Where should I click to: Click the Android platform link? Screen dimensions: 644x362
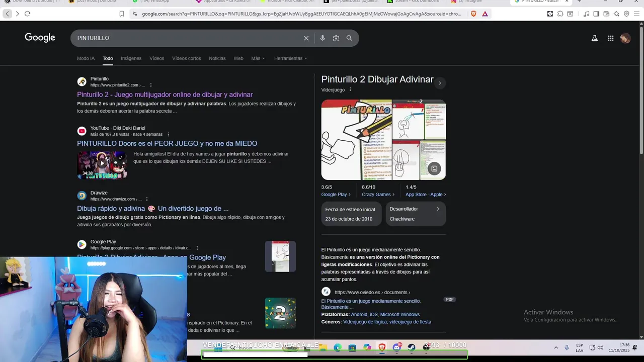click(359, 315)
